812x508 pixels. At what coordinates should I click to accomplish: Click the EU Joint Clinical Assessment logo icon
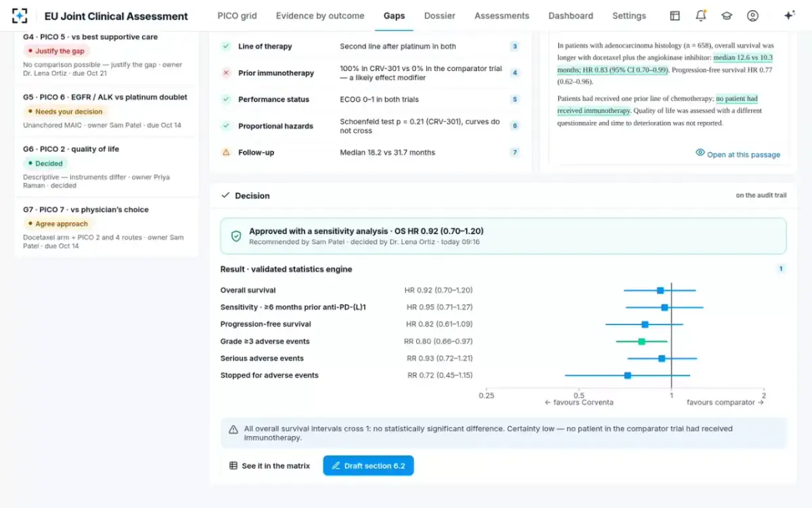(20, 16)
